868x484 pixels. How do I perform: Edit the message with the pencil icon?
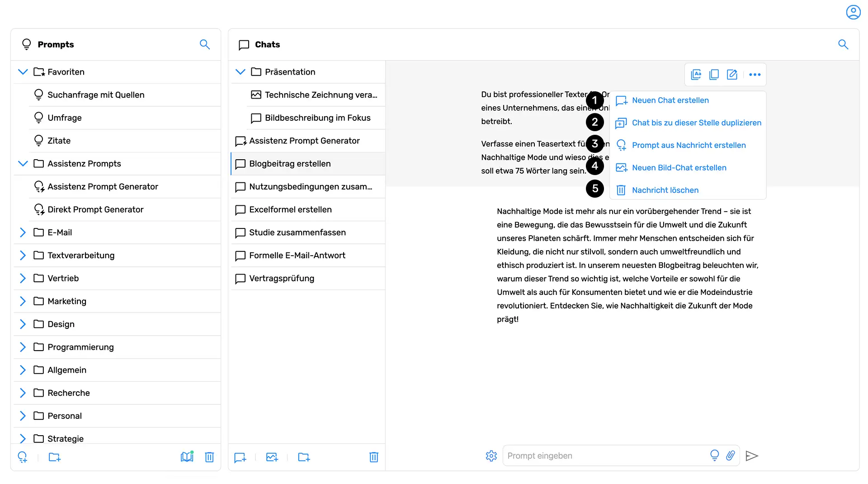732,75
